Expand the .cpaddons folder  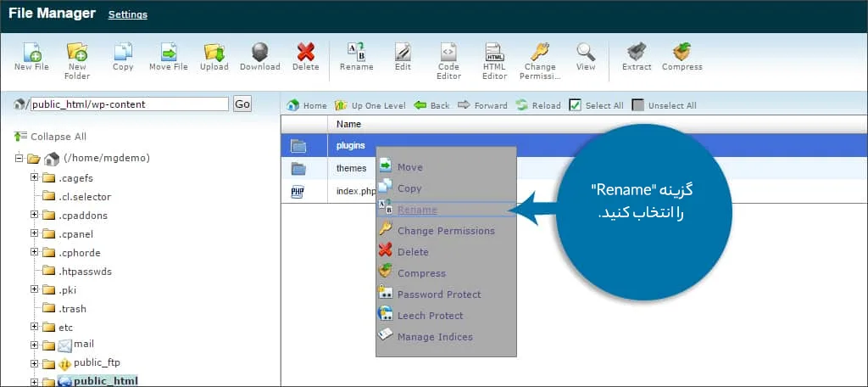click(x=34, y=215)
